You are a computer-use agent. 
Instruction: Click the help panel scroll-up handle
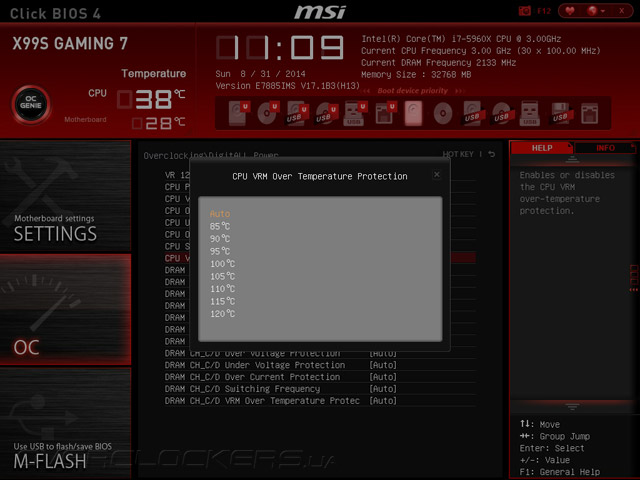(572, 160)
